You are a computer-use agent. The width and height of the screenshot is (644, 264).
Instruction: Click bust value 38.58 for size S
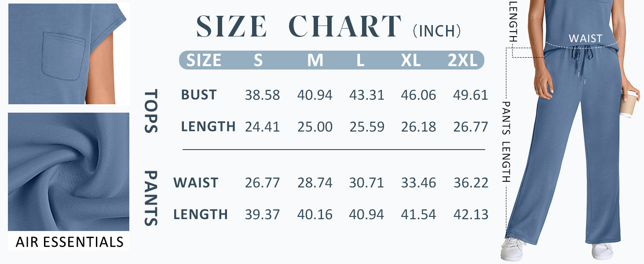click(x=263, y=95)
